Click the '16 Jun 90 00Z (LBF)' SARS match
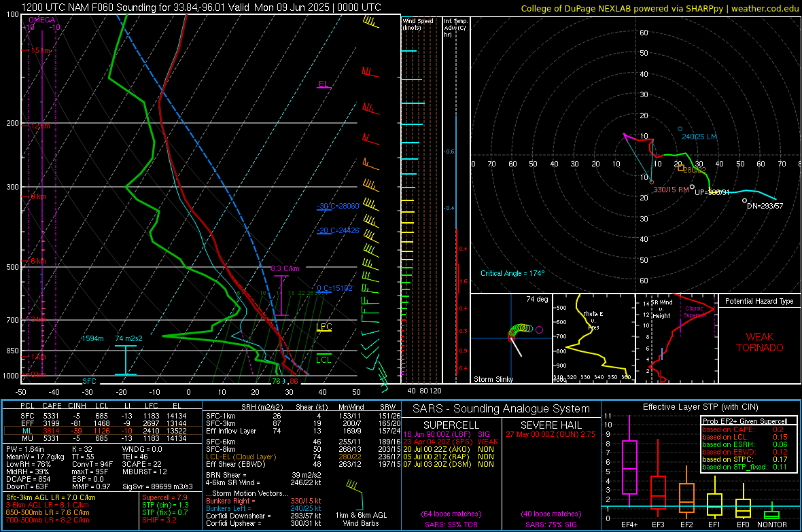The width and height of the screenshot is (802, 532). click(447, 434)
